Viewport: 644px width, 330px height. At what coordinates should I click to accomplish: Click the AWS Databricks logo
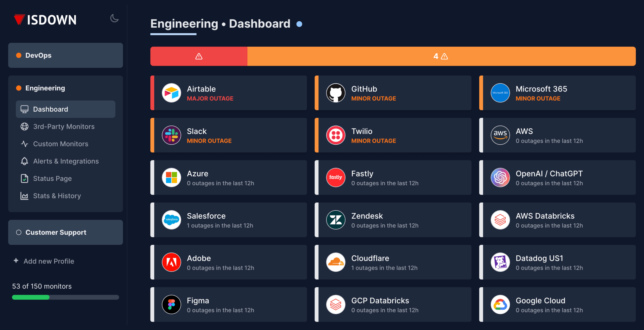[500, 220]
